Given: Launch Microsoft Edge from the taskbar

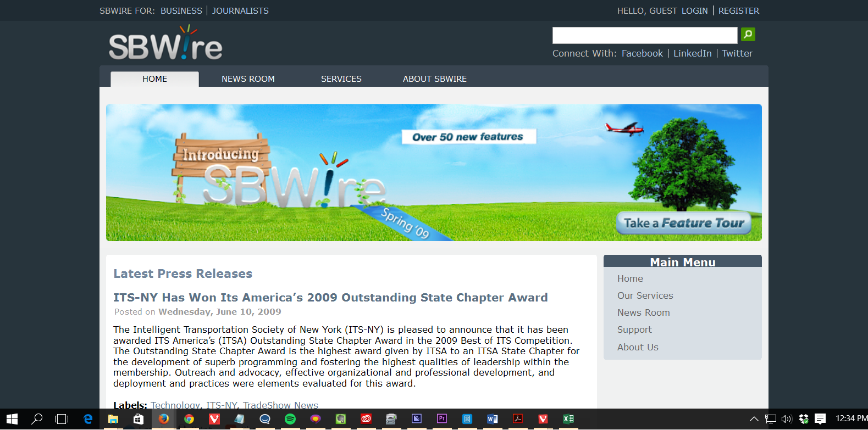Looking at the screenshot, I should pyautogui.click(x=87, y=419).
